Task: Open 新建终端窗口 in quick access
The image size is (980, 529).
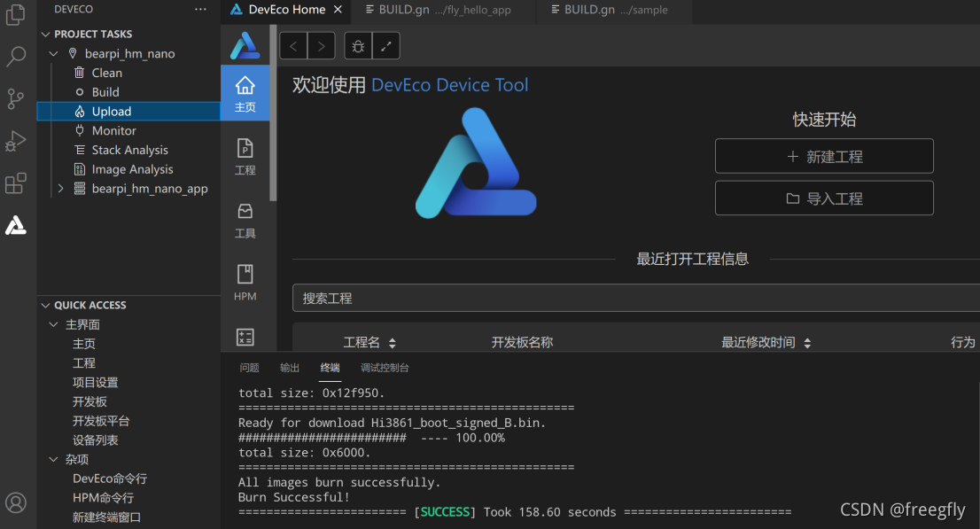Action: click(x=106, y=517)
